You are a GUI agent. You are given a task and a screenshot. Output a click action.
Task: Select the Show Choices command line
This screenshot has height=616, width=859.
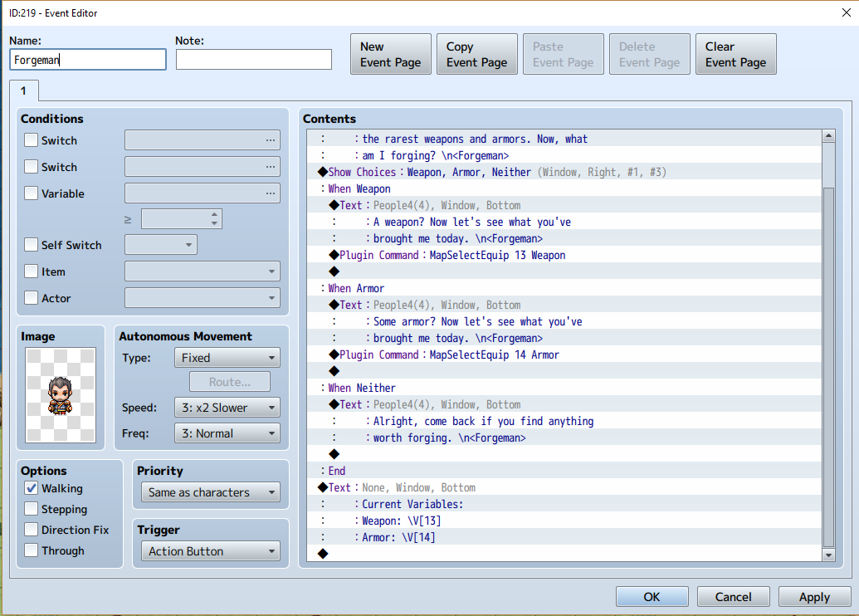click(492, 172)
